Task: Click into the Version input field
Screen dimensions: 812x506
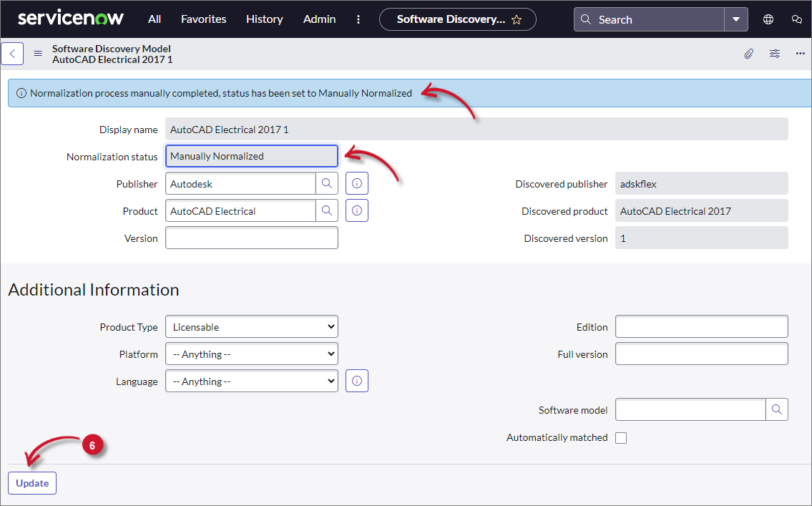Action: 252,238
